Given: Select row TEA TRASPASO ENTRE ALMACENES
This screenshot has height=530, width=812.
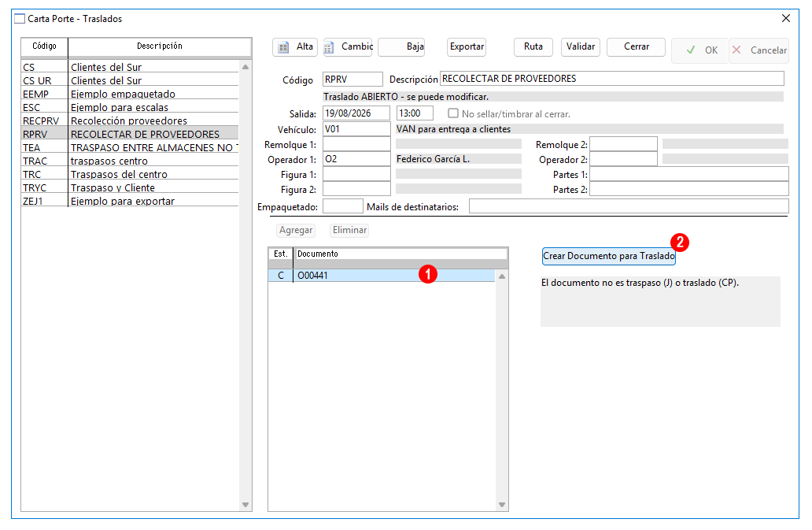Looking at the screenshot, I should click(x=130, y=147).
